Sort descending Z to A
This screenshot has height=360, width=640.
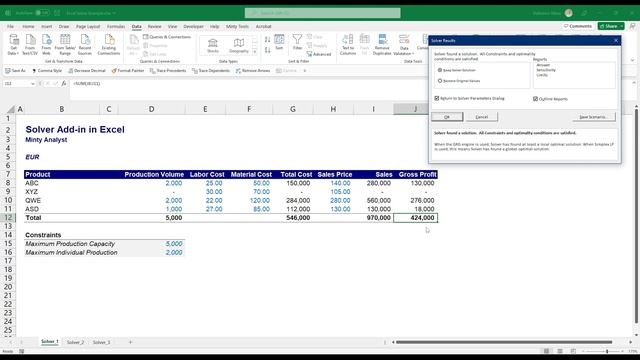pos(267,50)
